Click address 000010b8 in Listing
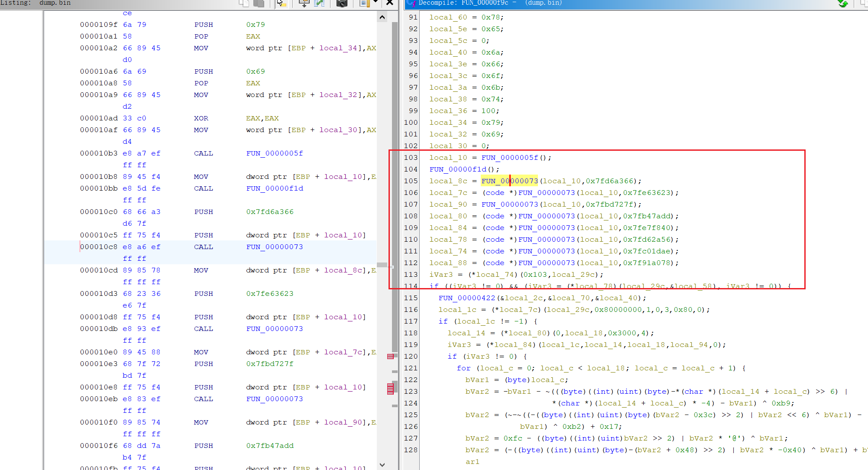The width and height of the screenshot is (868, 470). (99, 177)
